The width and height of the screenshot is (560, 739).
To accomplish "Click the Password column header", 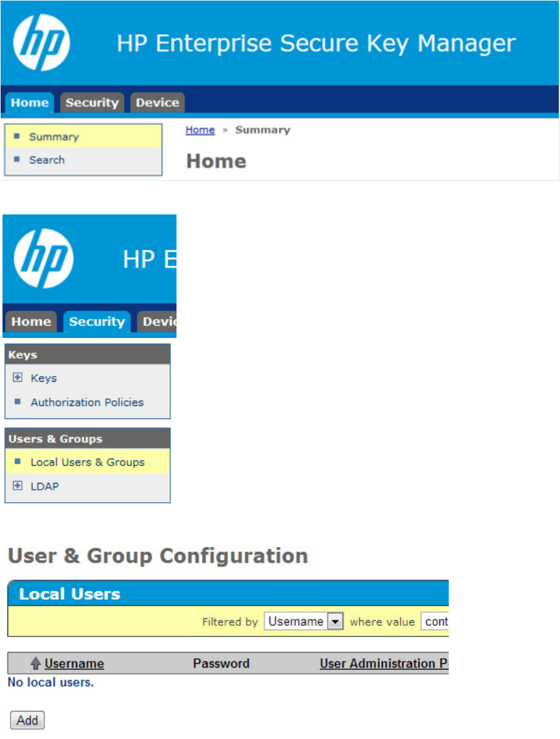I will 221,663.
